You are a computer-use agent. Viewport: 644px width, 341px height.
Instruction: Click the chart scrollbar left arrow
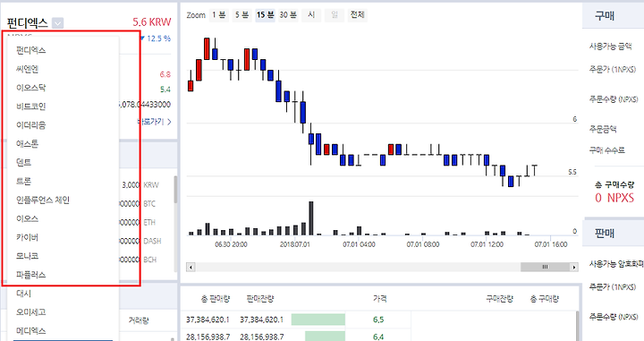pyautogui.click(x=191, y=267)
